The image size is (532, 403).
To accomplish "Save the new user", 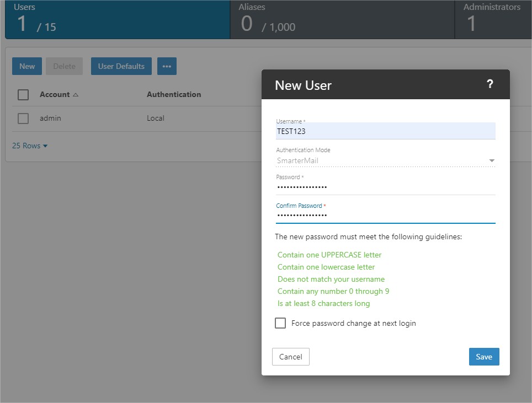I will pyautogui.click(x=484, y=357).
